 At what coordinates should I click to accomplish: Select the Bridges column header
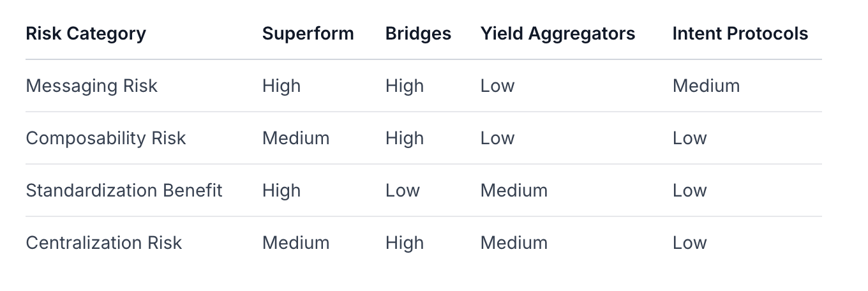click(418, 34)
